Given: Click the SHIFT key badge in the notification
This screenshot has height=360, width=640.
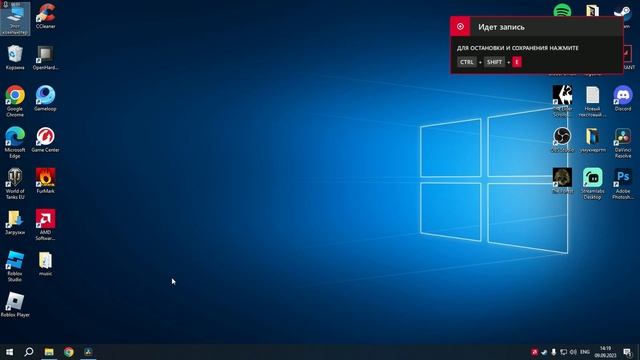Looking at the screenshot, I should tap(494, 62).
